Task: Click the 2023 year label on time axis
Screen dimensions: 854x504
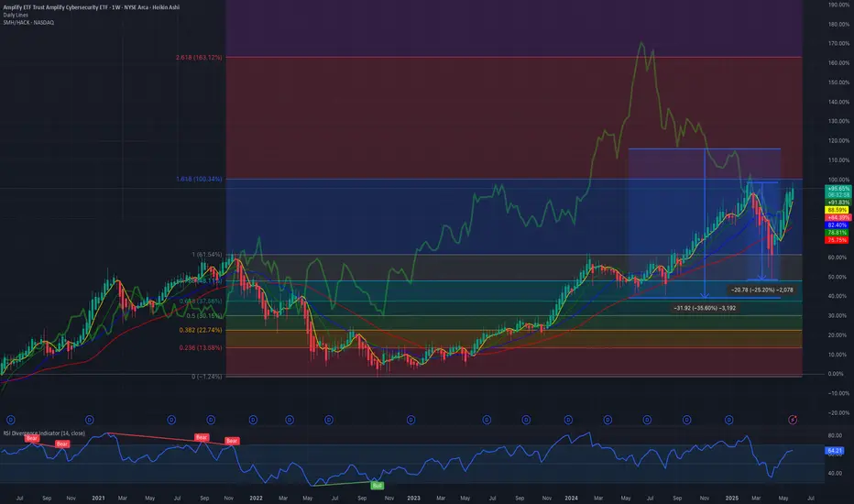Action: 413,498
